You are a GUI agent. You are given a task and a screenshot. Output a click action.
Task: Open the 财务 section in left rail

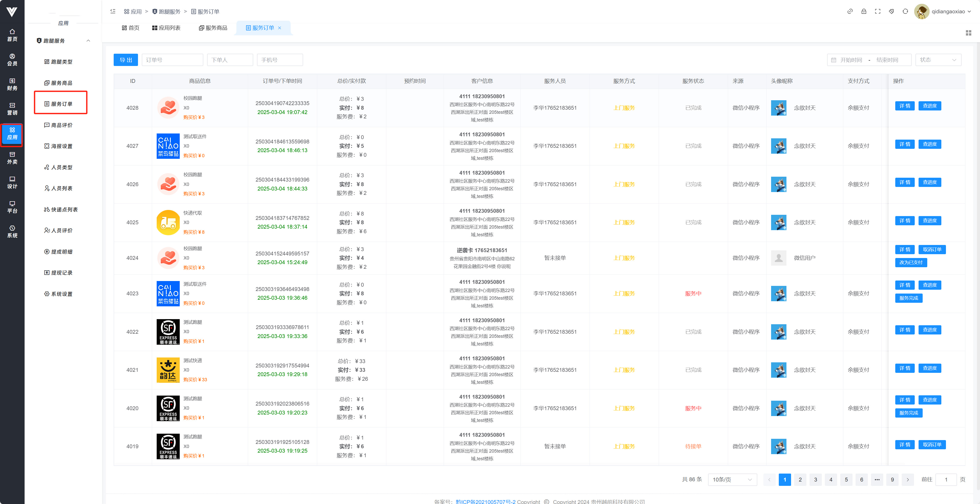(x=12, y=84)
